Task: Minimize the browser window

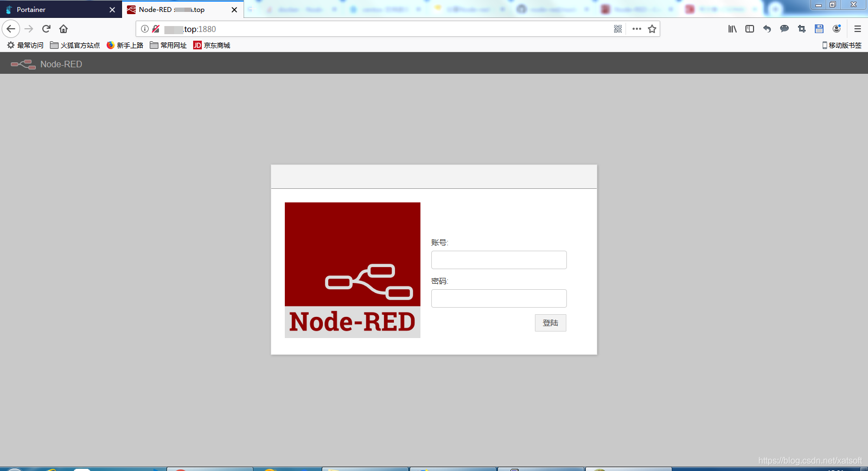Action: pyautogui.click(x=819, y=5)
